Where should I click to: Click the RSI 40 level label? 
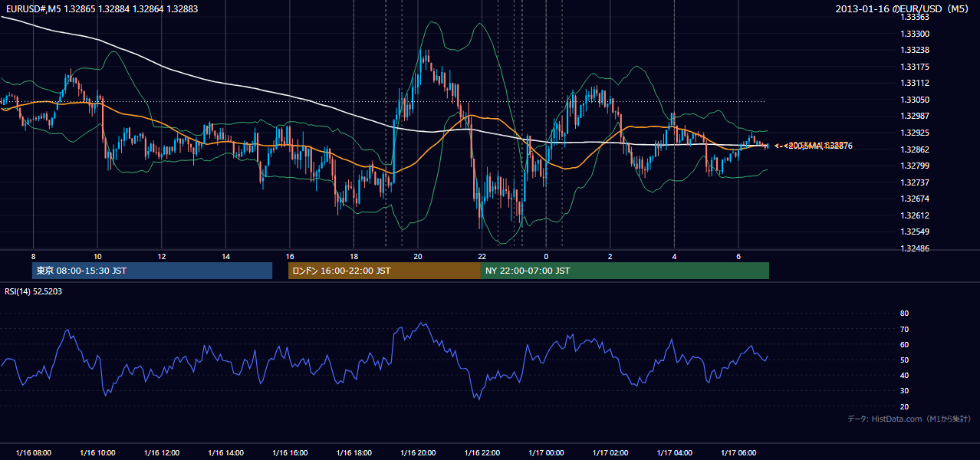pyautogui.click(x=904, y=376)
